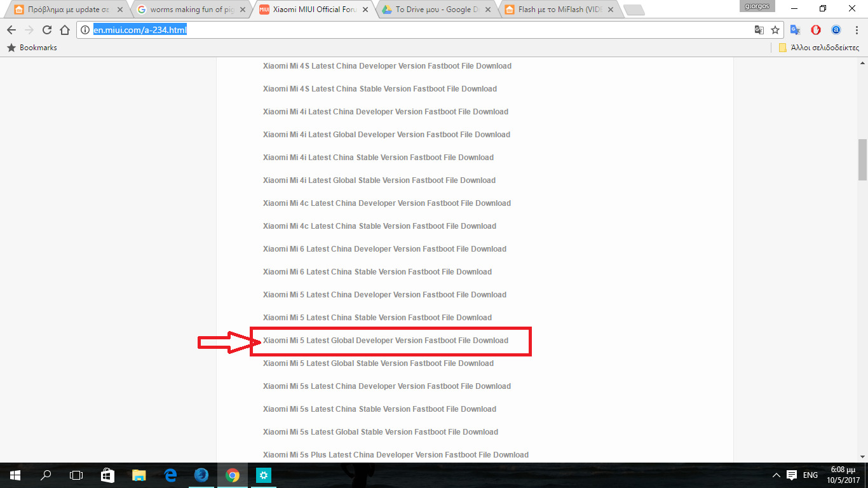Open Mi 5 China Stable Fastboot link

click(x=377, y=318)
